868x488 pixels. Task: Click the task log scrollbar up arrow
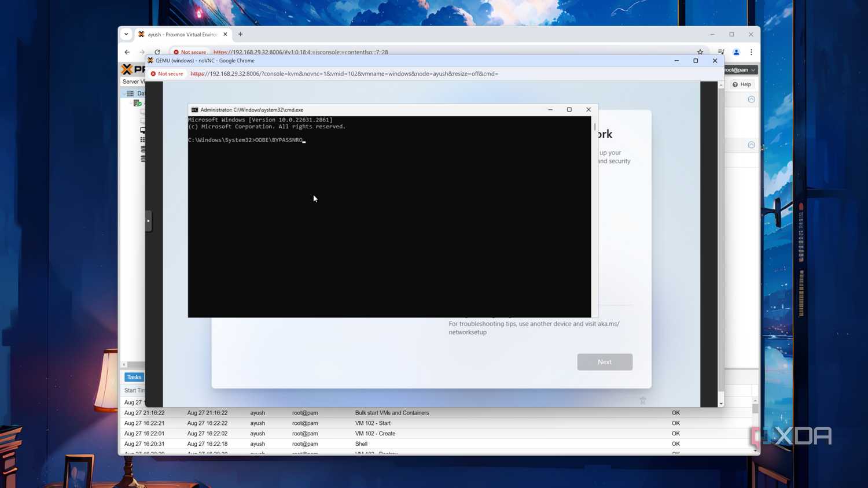(x=755, y=400)
